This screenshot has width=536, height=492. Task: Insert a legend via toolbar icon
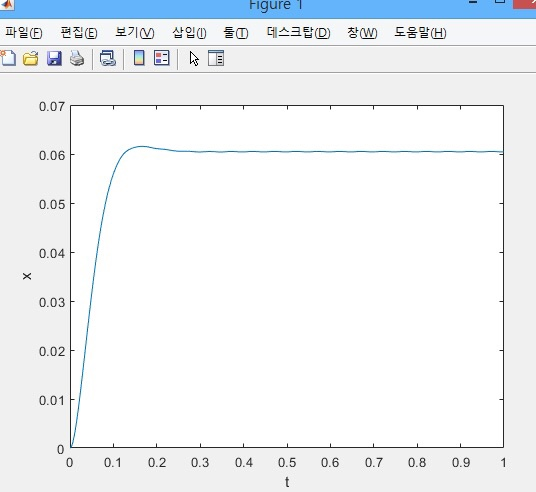(162, 58)
